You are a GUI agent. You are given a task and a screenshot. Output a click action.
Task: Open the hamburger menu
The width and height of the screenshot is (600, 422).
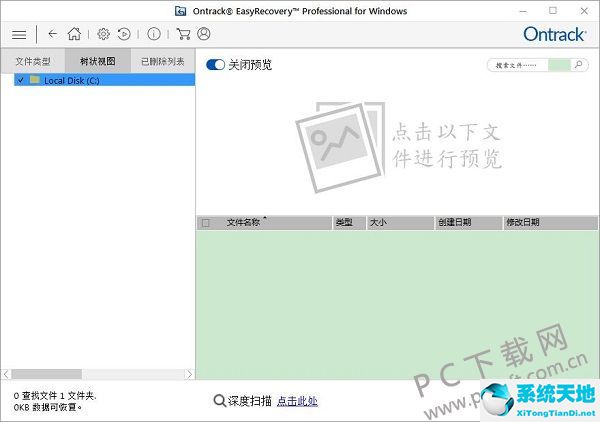(19, 34)
